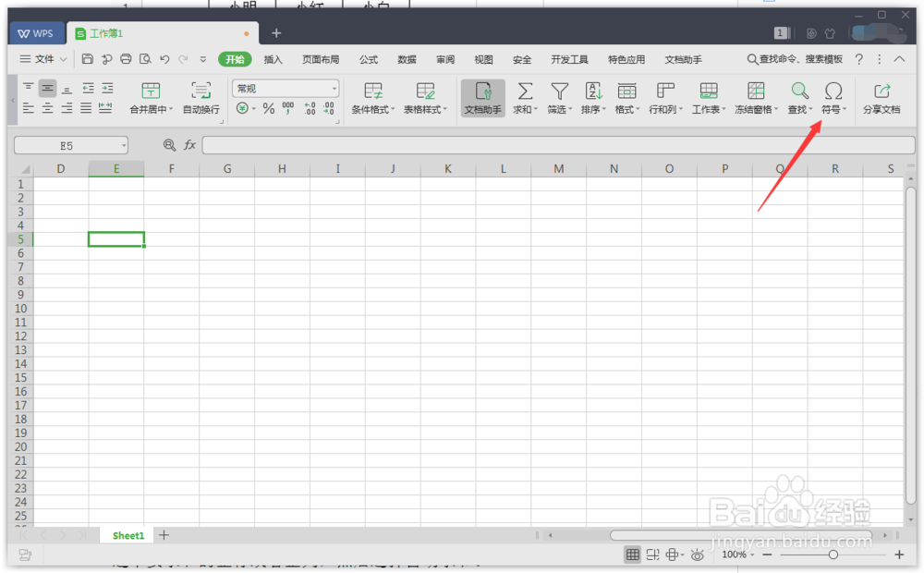Open Table Style (表格样式) tool
Viewport: 924px width, 573px height.
pos(425,99)
